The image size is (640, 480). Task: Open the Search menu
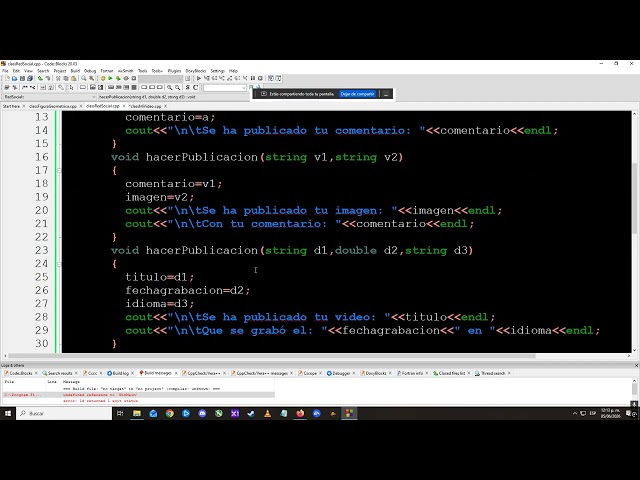point(43,71)
